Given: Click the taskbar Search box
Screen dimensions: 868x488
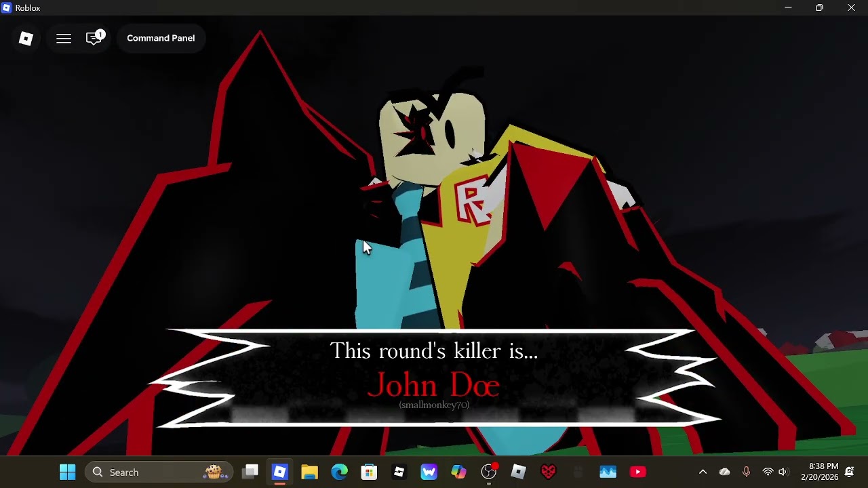Looking at the screenshot, I should point(159,472).
